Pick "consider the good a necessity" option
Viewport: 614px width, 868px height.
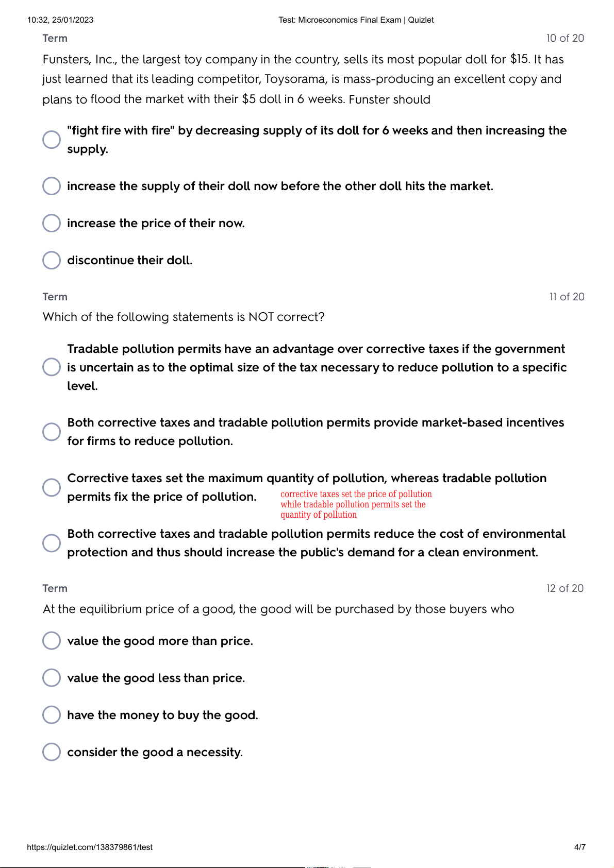tap(52, 752)
